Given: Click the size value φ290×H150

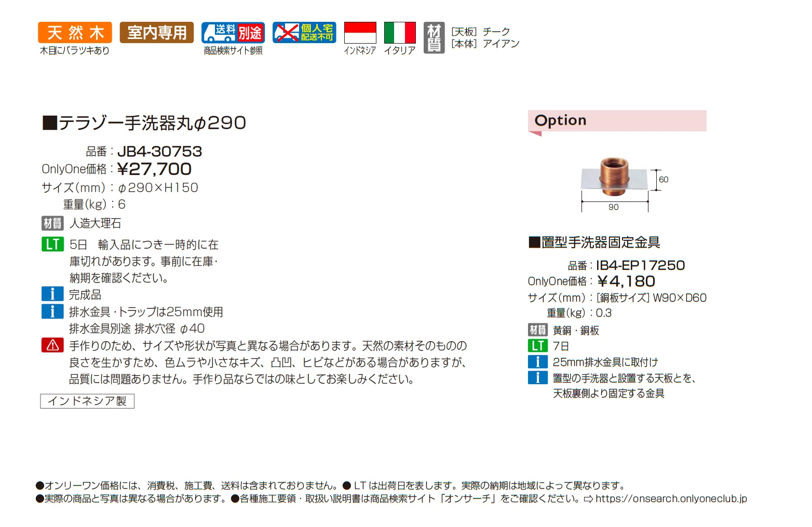Looking at the screenshot, I should click(x=158, y=187).
